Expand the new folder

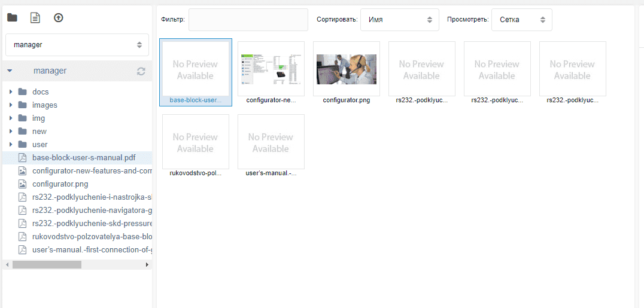tap(11, 132)
